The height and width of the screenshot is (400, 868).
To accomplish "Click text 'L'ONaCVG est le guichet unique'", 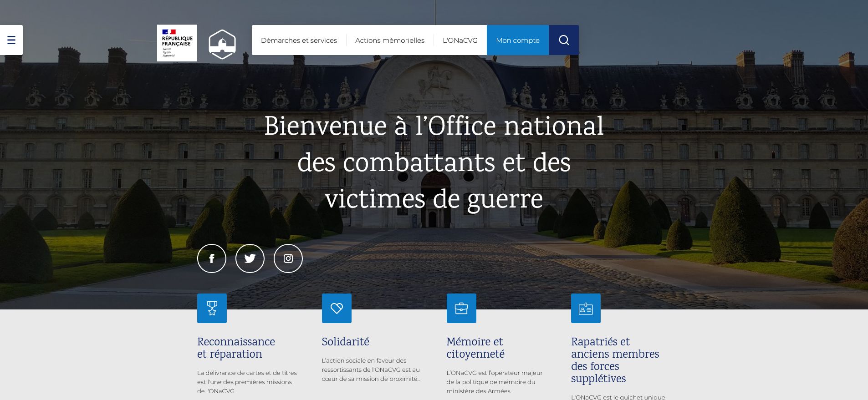I will (618, 397).
